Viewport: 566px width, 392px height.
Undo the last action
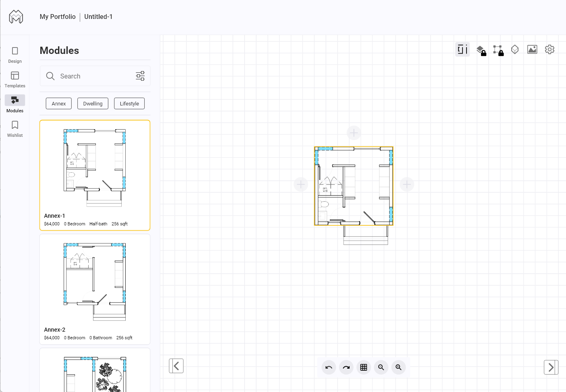[x=329, y=367]
